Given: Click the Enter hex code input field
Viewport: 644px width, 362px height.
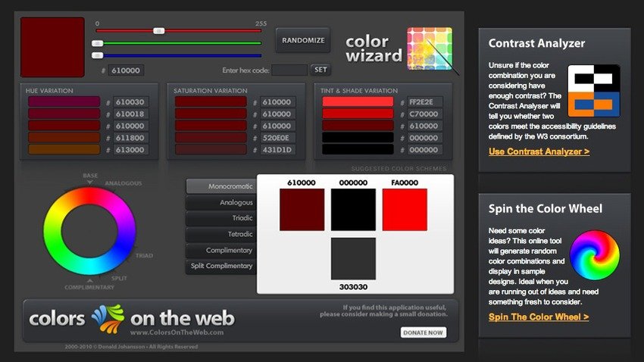Looking at the screenshot, I should coord(289,70).
